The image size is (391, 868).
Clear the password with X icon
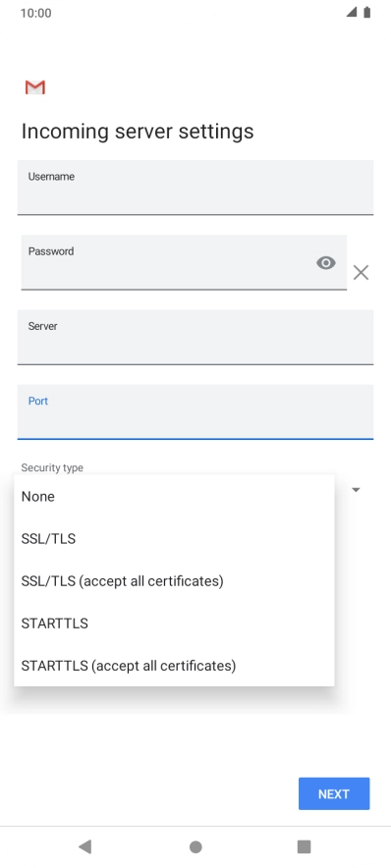(x=362, y=272)
